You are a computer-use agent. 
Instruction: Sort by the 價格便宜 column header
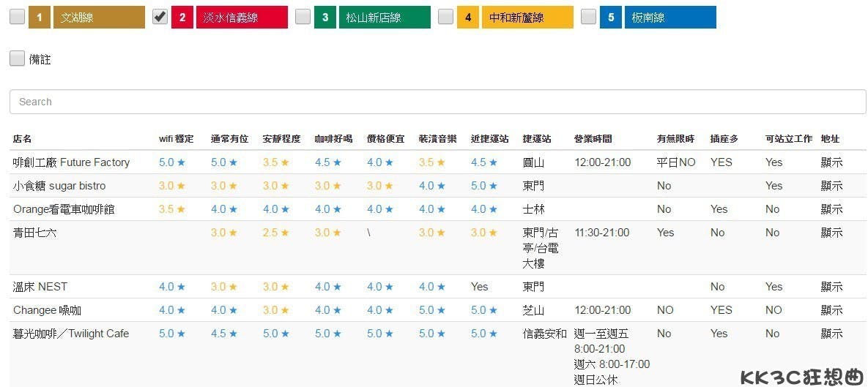click(385, 139)
